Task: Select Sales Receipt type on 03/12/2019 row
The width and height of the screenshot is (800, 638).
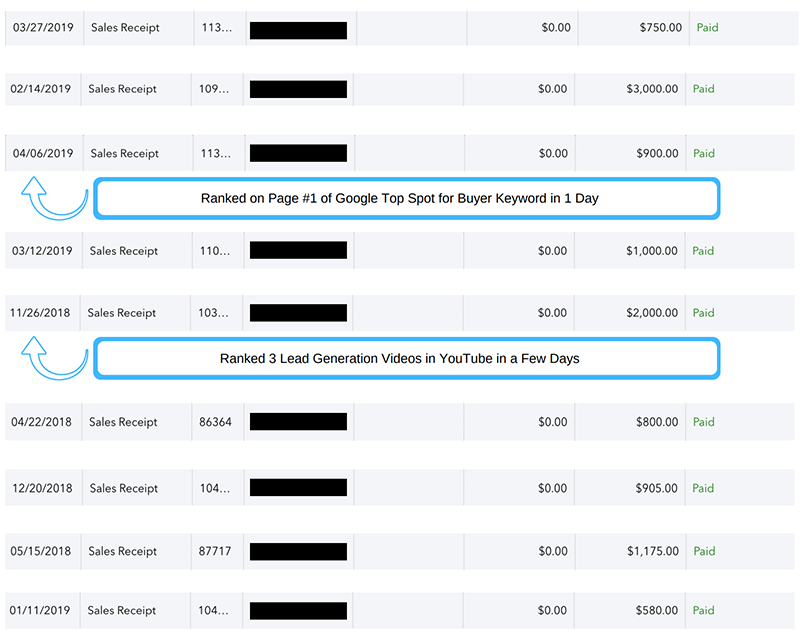Action: (x=122, y=251)
